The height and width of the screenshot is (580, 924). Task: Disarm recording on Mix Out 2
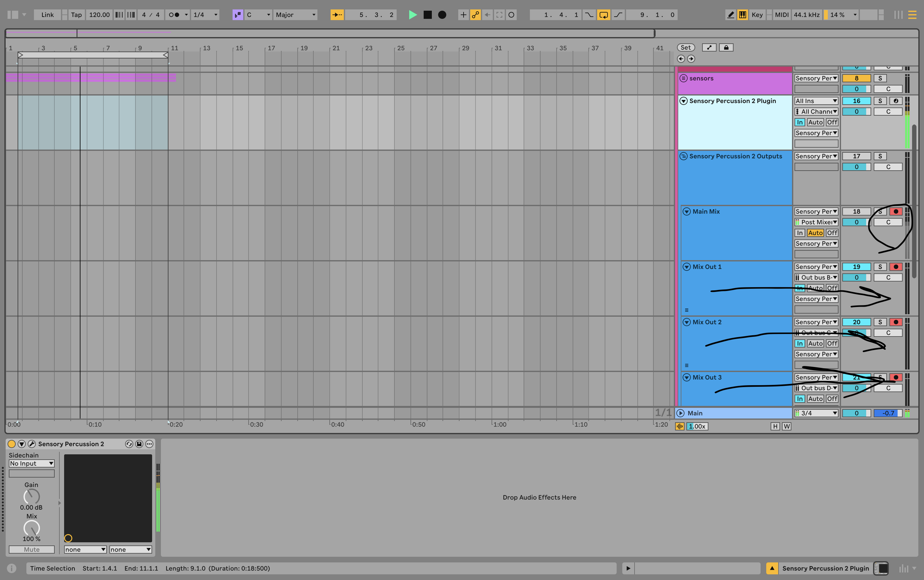896,322
